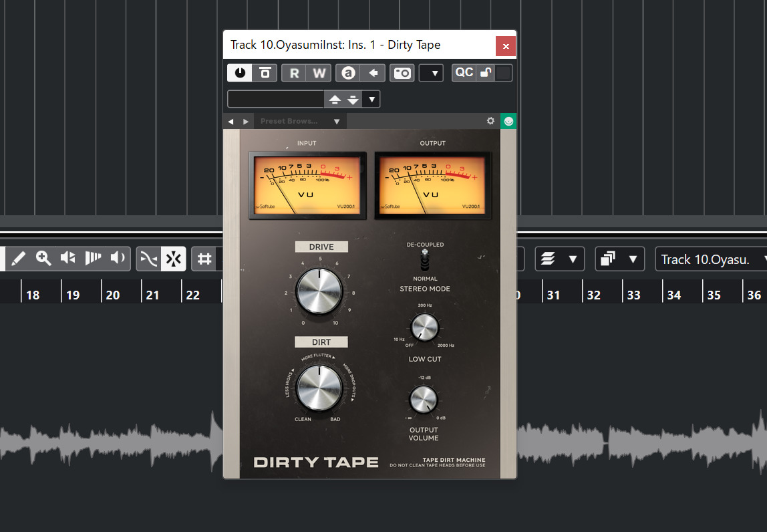The image size is (767, 532).
Task: Click the INPUT VU meter
Action: (308, 186)
